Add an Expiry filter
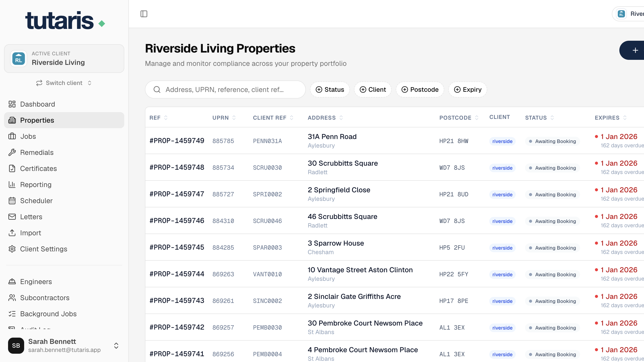 tap(468, 89)
